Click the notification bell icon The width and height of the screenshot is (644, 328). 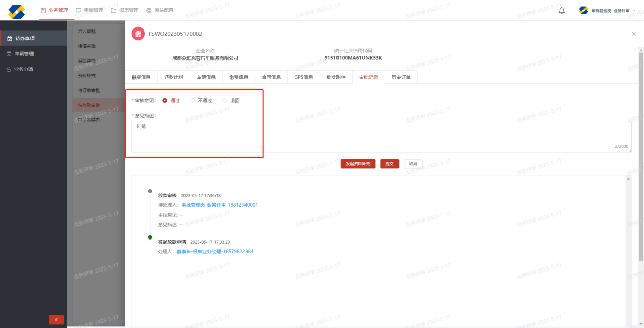(x=562, y=11)
